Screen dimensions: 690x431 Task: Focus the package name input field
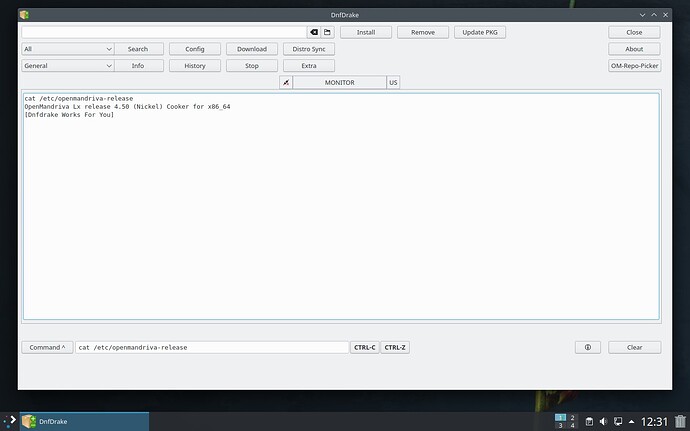coord(164,32)
